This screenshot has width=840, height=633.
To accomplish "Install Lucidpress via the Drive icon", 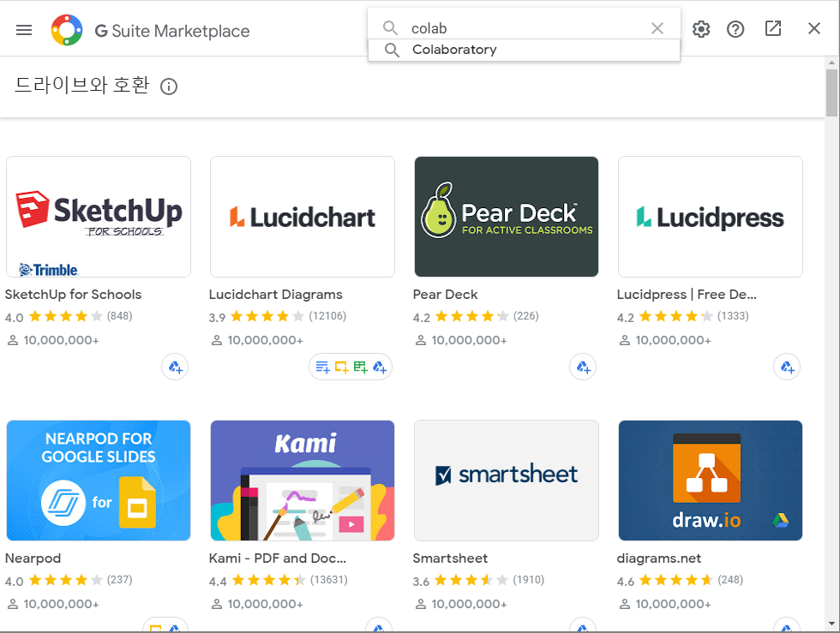I will coord(787,367).
